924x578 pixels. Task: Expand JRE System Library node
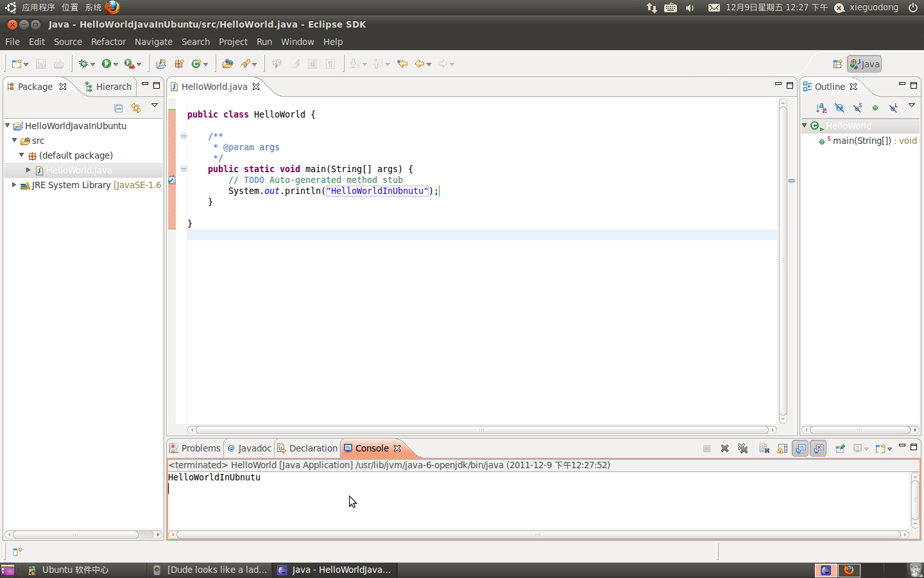point(14,184)
